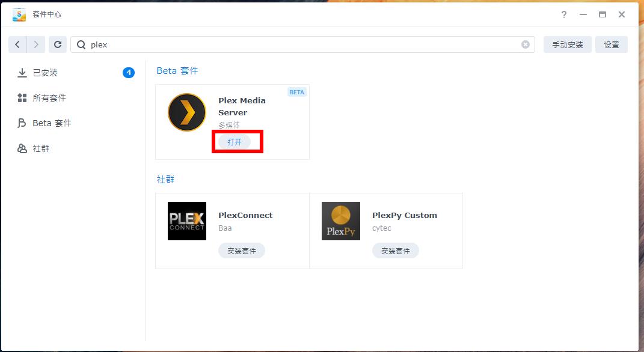Close the Package Center window
The width and height of the screenshot is (644, 352).
click(621, 14)
